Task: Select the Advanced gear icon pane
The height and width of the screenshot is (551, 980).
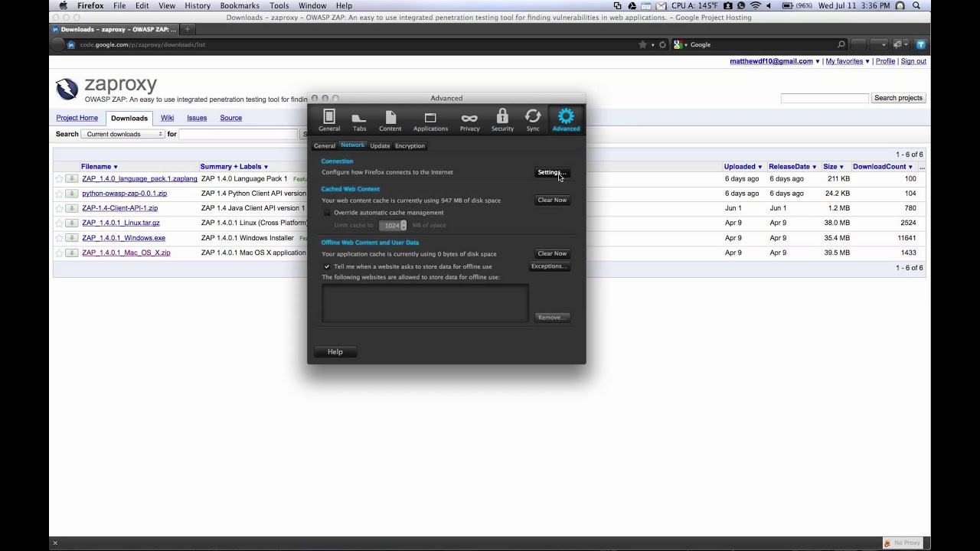Action: (x=566, y=120)
